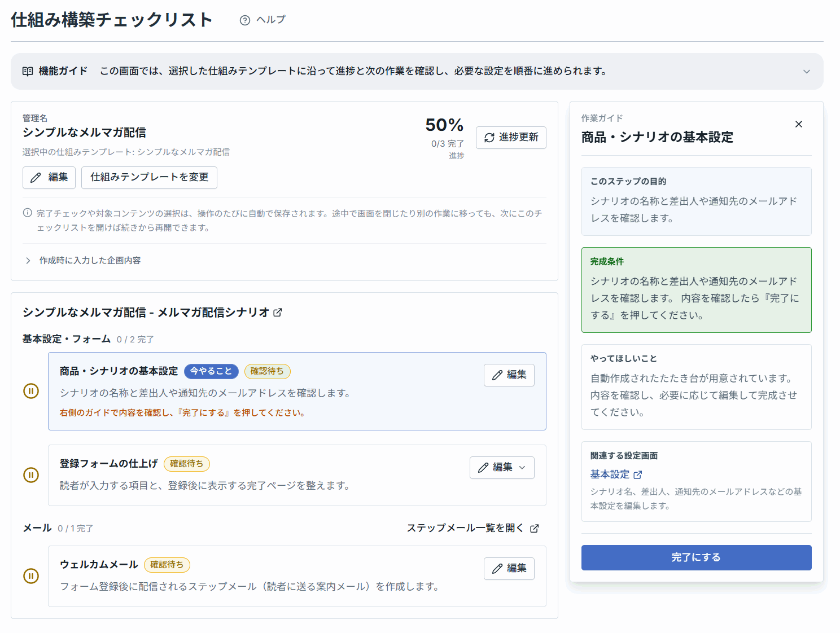This screenshot has height=633, width=840.
Task: Select the ウェルカムメール card title
Action: tap(99, 565)
